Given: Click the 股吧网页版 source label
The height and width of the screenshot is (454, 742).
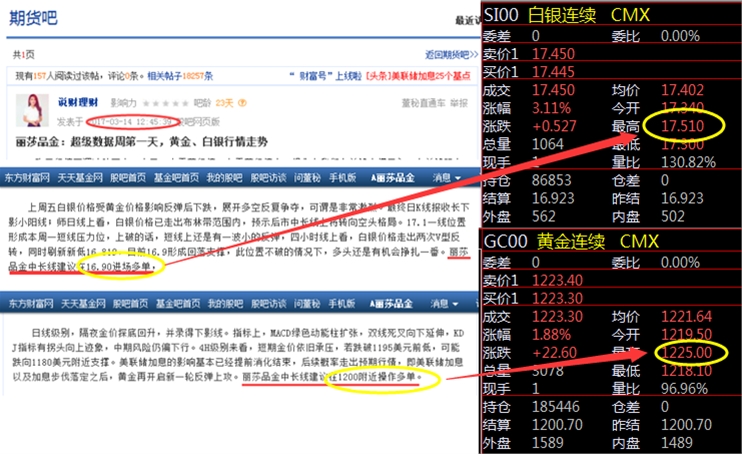Looking at the screenshot, I should tap(199, 122).
